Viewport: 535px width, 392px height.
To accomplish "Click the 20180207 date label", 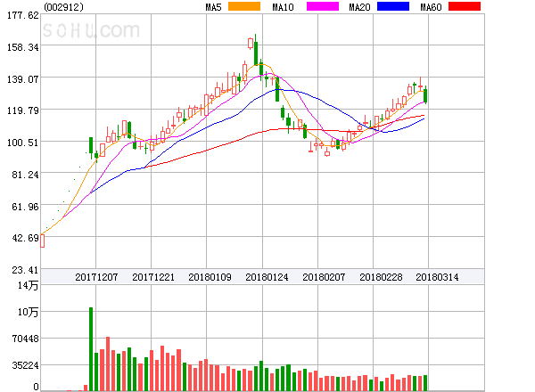I will coord(324,277).
